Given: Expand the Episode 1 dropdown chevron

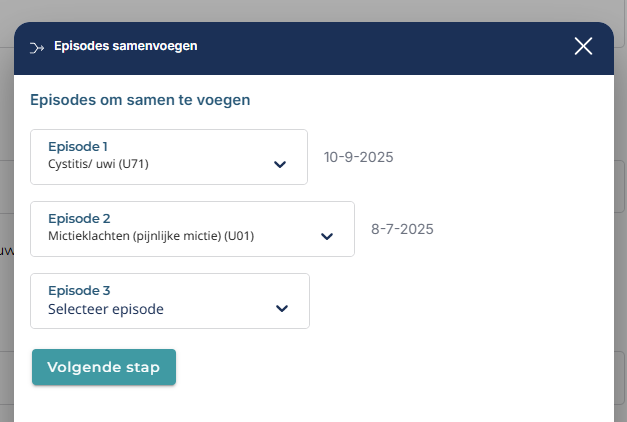Looking at the screenshot, I should pyautogui.click(x=280, y=164).
